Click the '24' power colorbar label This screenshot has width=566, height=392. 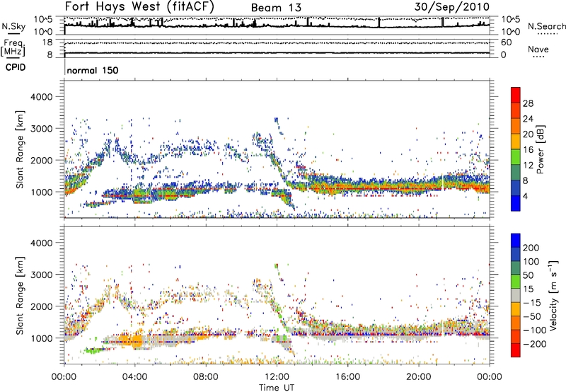click(528, 119)
